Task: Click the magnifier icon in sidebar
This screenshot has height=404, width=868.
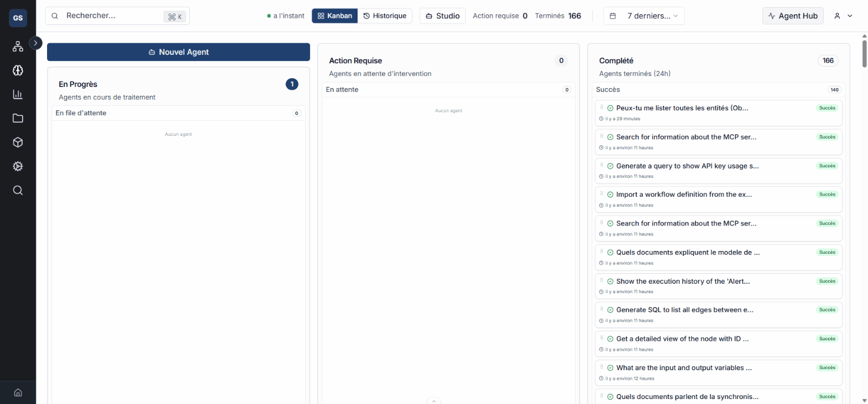Action: tap(18, 190)
